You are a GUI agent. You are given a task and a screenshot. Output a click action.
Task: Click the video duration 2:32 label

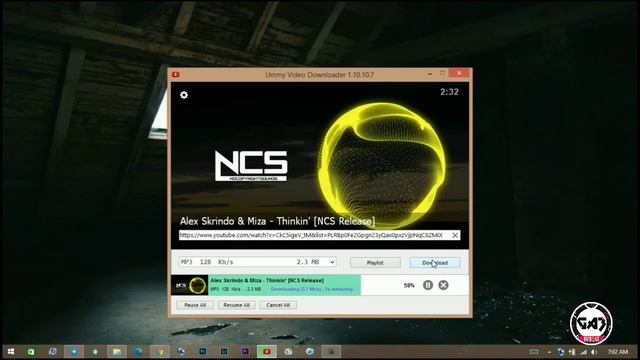(449, 92)
